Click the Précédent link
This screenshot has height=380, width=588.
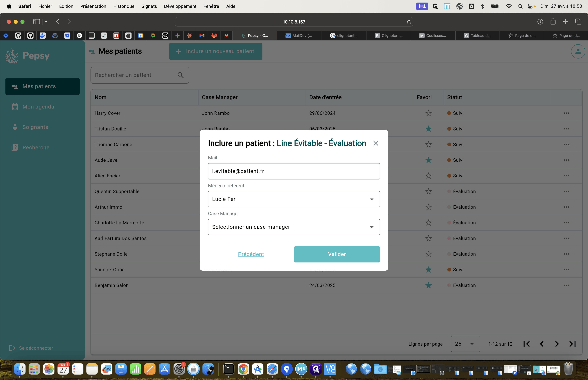point(251,254)
